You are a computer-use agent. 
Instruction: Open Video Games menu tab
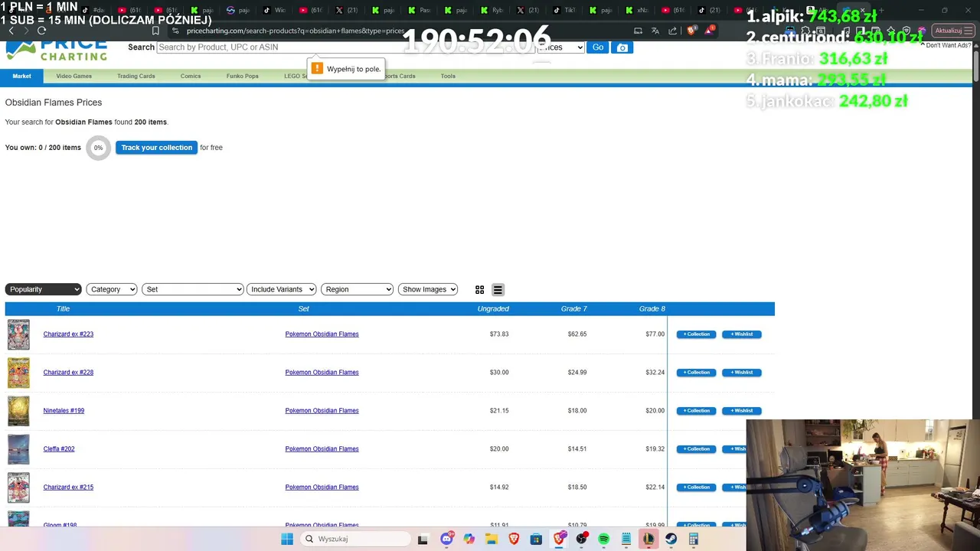[73, 76]
